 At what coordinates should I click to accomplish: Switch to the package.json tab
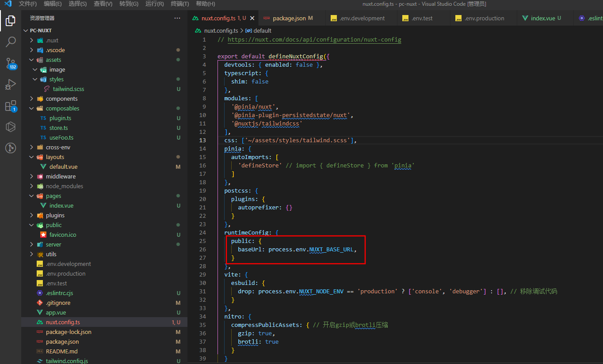289,18
